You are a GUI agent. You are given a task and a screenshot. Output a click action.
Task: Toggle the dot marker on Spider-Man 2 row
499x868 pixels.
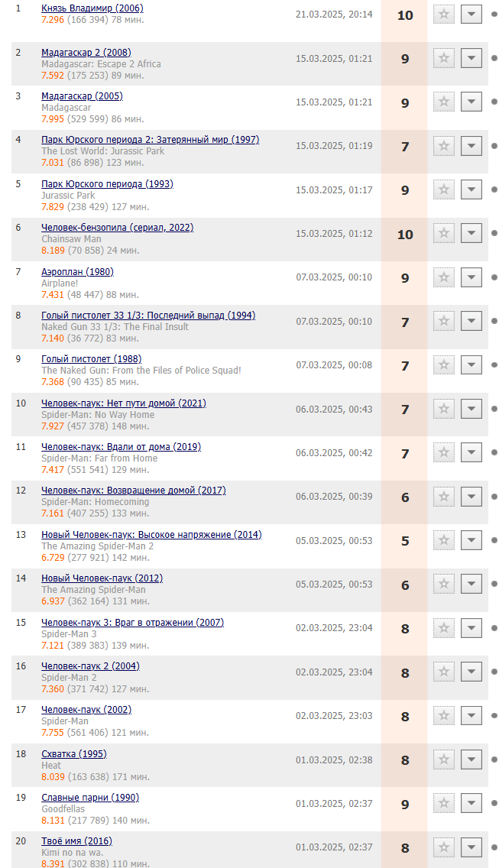[494, 672]
